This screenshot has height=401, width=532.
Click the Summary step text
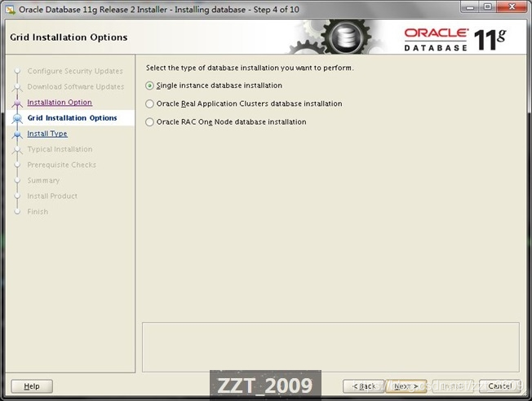click(x=43, y=180)
